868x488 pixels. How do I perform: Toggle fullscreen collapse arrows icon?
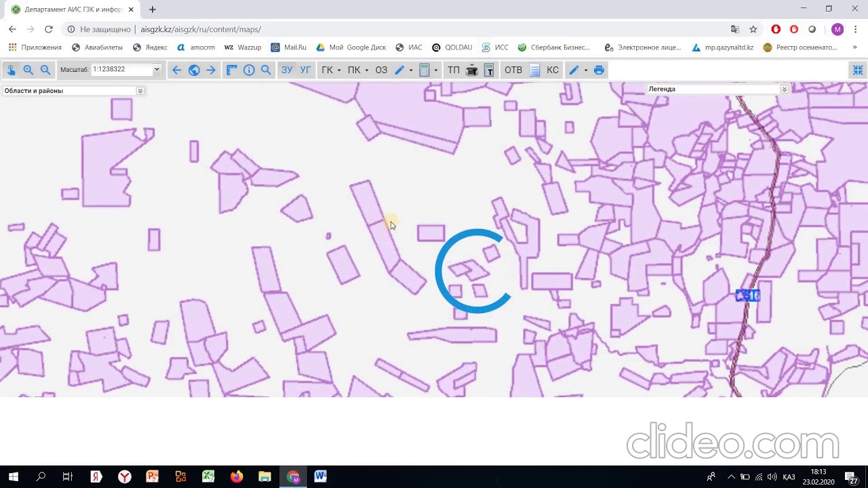point(858,70)
